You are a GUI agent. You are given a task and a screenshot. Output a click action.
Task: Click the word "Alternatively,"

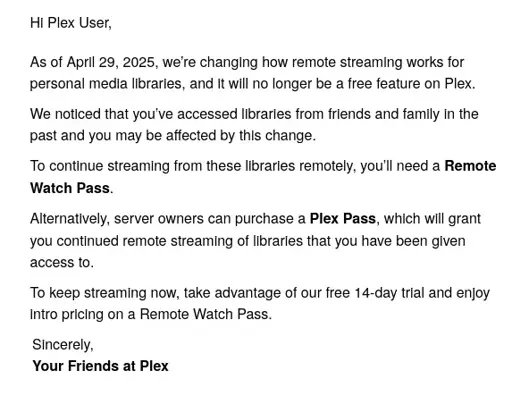pyautogui.click(x=69, y=219)
